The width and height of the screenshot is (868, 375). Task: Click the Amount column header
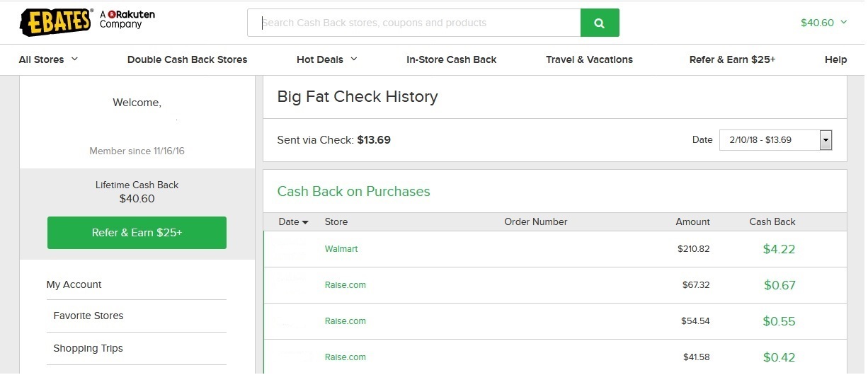(x=692, y=221)
